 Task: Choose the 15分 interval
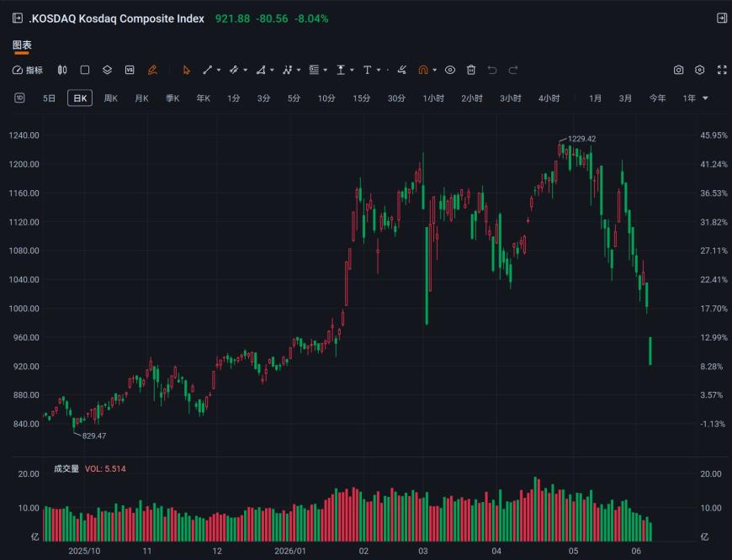click(361, 98)
